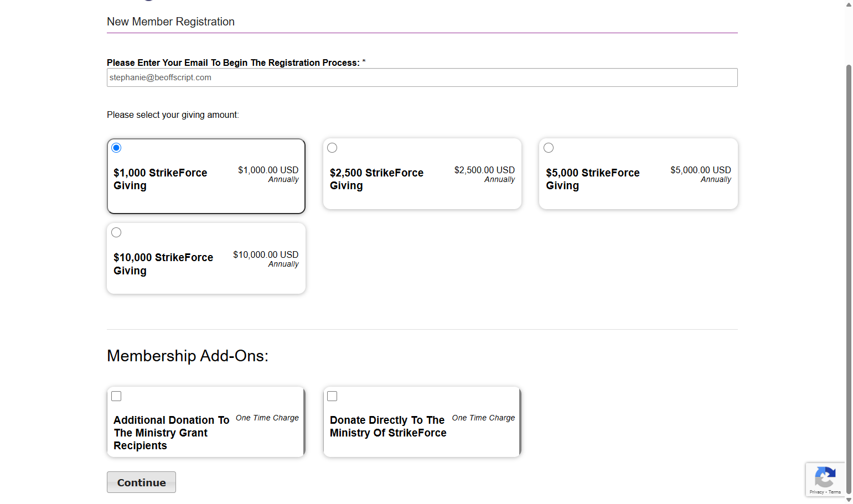
Task: Enable Donate Directly To Ministry Of StrikeForce checkbox
Action: tap(332, 396)
